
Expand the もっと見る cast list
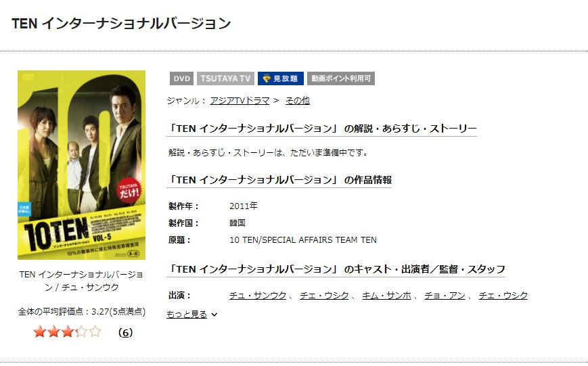pos(187,315)
